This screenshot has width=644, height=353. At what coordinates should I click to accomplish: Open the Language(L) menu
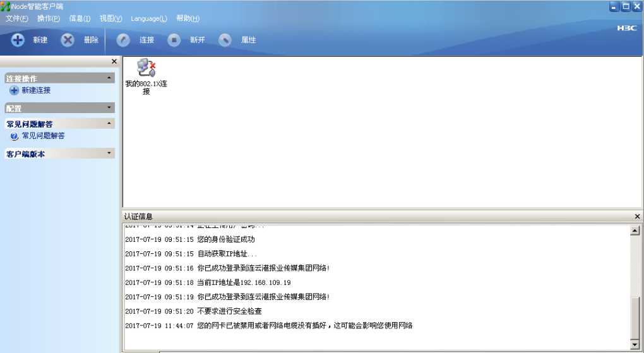149,18
